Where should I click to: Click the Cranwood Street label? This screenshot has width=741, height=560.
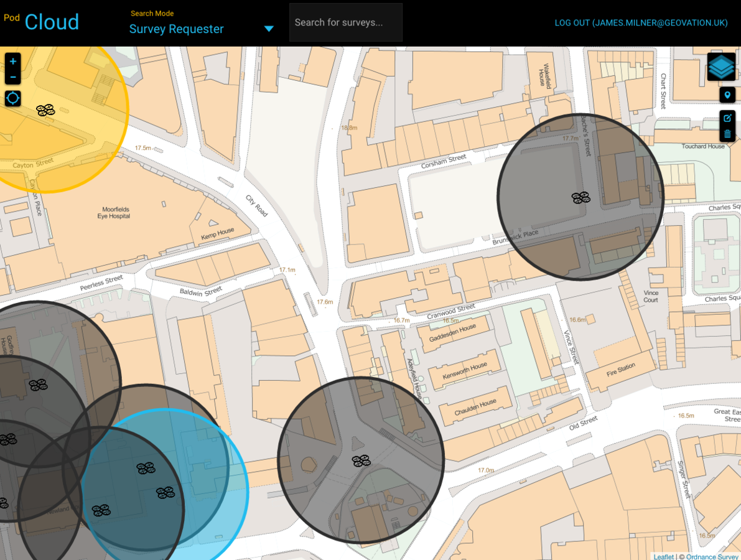coord(451,312)
